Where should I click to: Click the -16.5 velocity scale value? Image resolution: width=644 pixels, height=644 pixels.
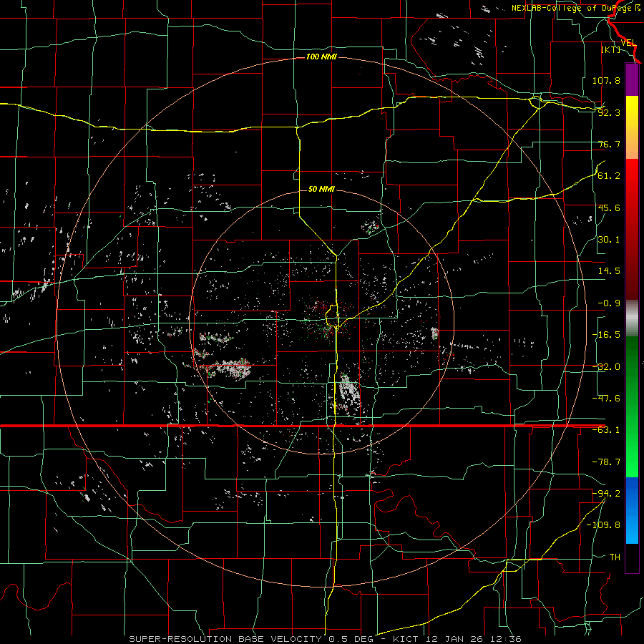point(606,335)
